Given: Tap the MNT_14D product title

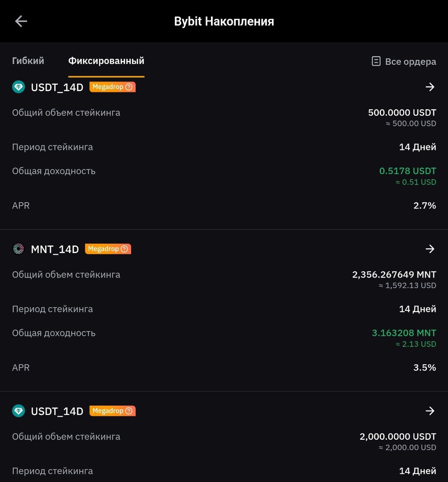Looking at the screenshot, I should coord(55,249).
